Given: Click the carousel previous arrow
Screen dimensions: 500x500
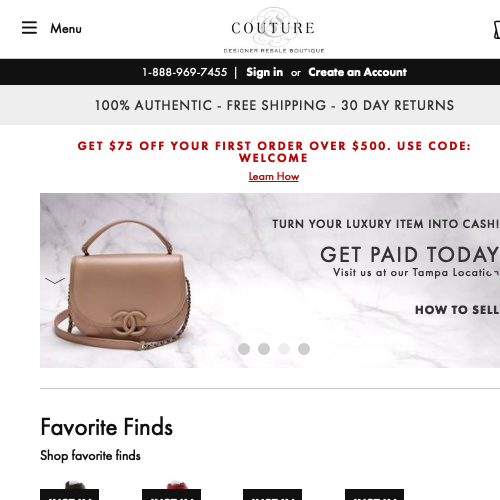Looking at the screenshot, I should coord(55,281).
